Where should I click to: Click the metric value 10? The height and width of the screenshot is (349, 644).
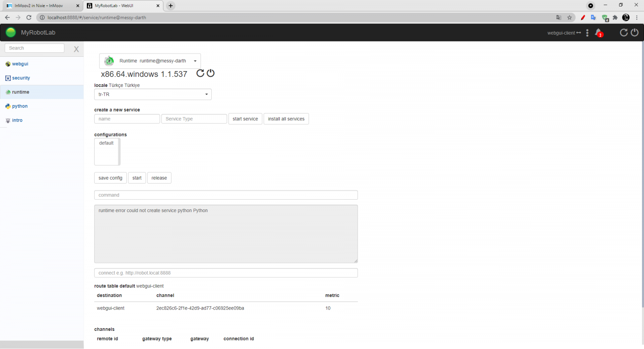pyautogui.click(x=328, y=308)
